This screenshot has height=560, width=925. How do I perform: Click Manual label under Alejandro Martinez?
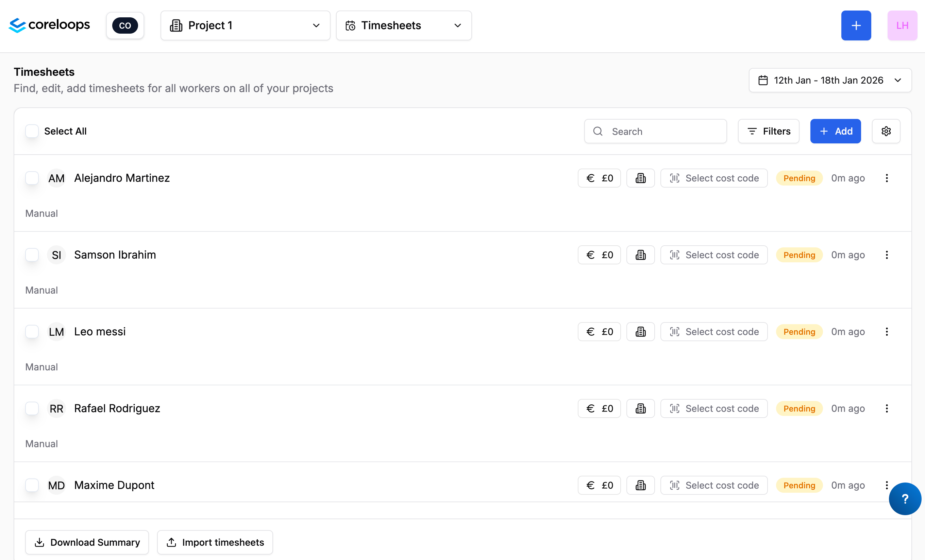tap(41, 213)
